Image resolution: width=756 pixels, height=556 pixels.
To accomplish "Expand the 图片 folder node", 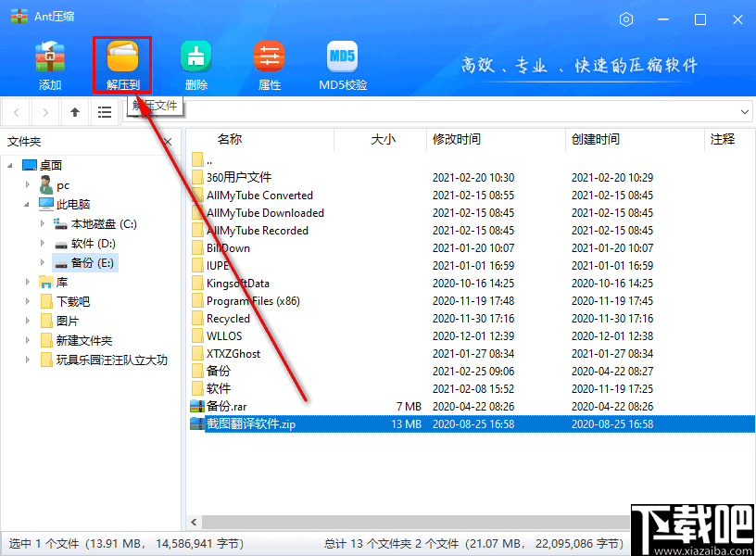I will coord(28,321).
